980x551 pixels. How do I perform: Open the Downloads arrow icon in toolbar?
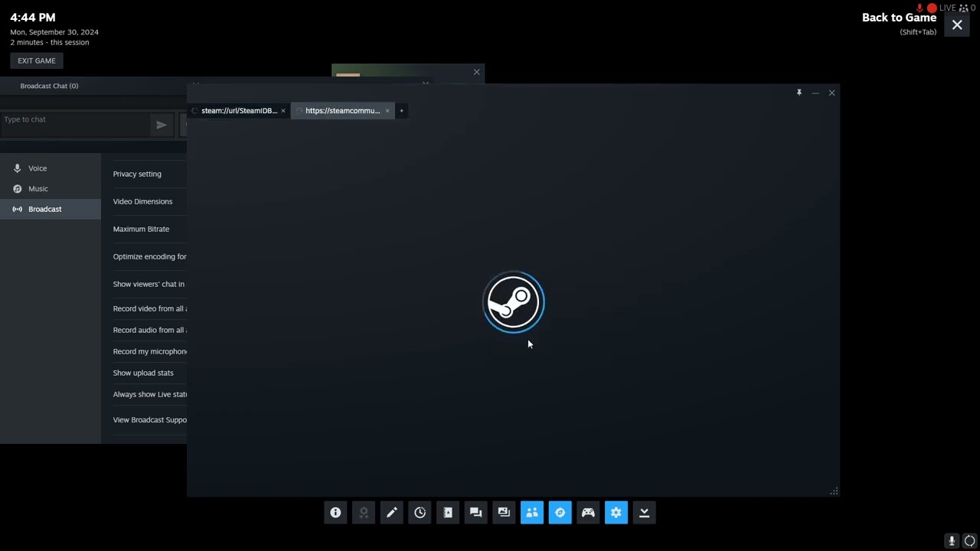(x=644, y=513)
